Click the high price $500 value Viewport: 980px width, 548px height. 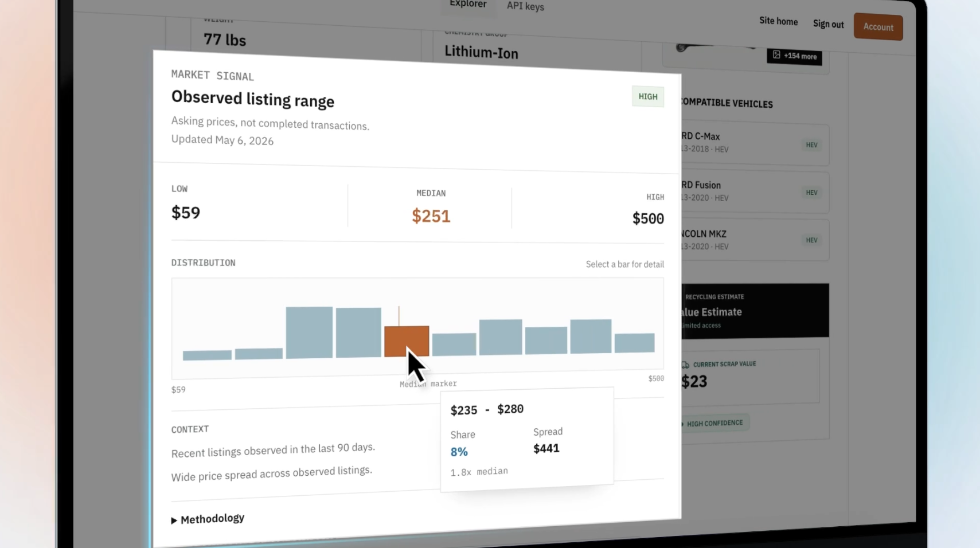click(648, 218)
